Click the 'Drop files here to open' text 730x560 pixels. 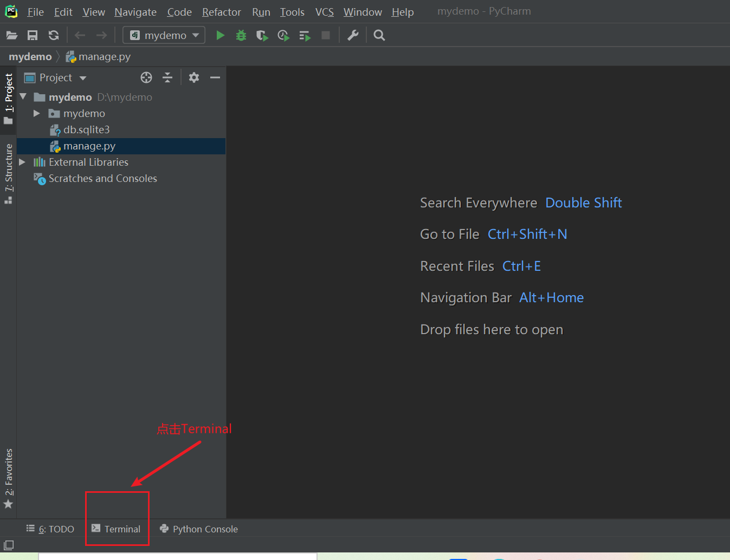[492, 329]
